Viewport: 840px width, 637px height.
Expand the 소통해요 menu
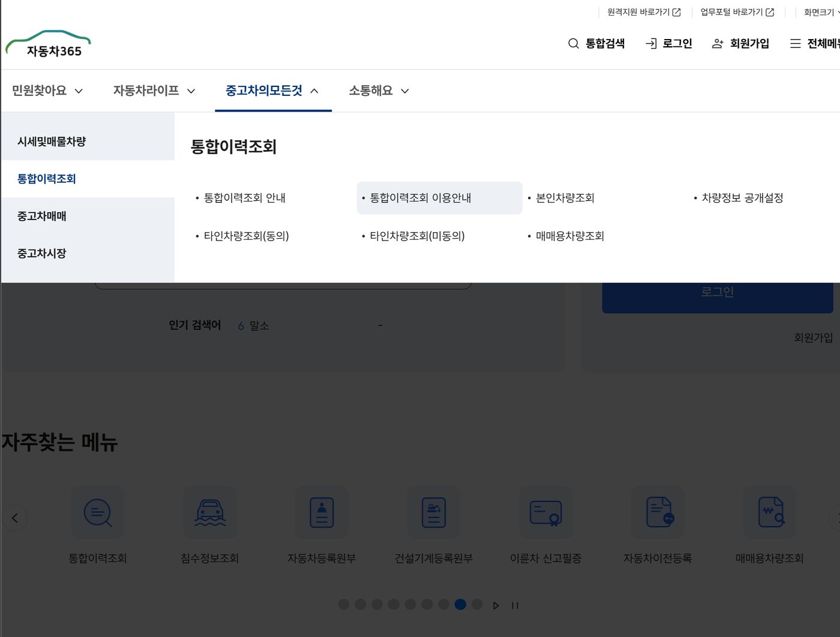pos(379,91)
